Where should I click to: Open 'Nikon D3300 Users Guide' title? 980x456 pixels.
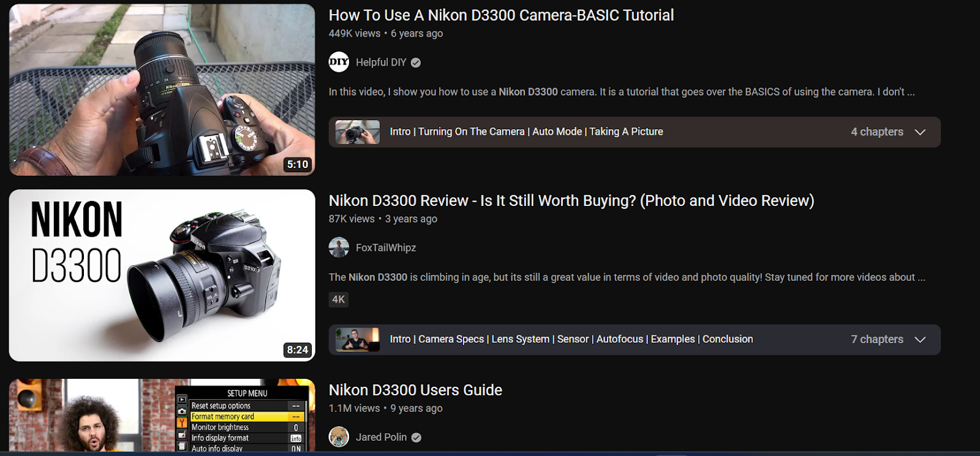[x=415, y=390]
